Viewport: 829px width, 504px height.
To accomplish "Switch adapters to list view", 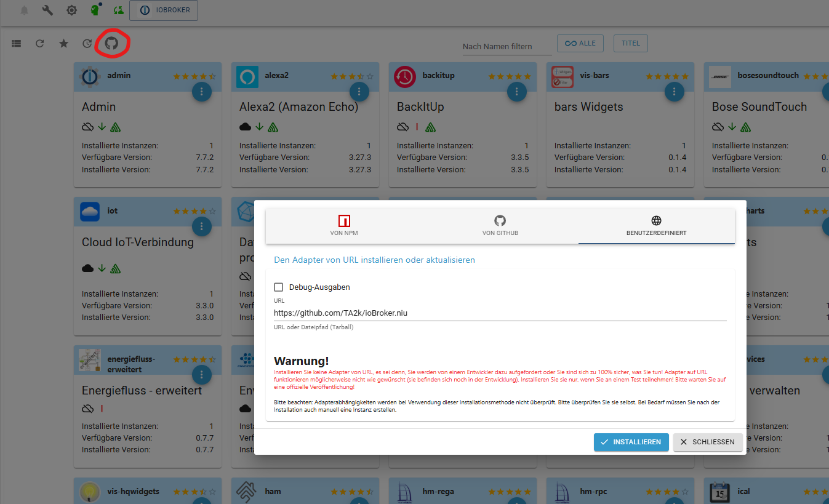I will [x=17, y=44].
